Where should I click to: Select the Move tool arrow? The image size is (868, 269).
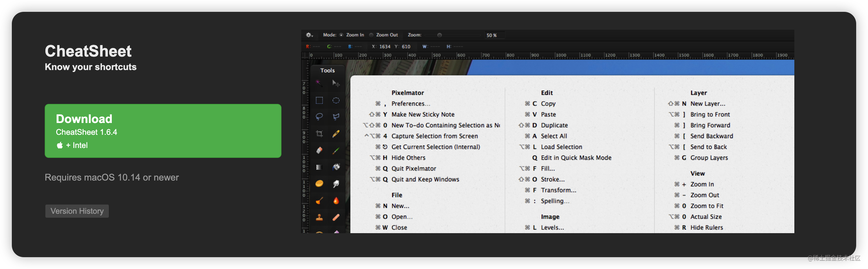(x=336, y=83)
